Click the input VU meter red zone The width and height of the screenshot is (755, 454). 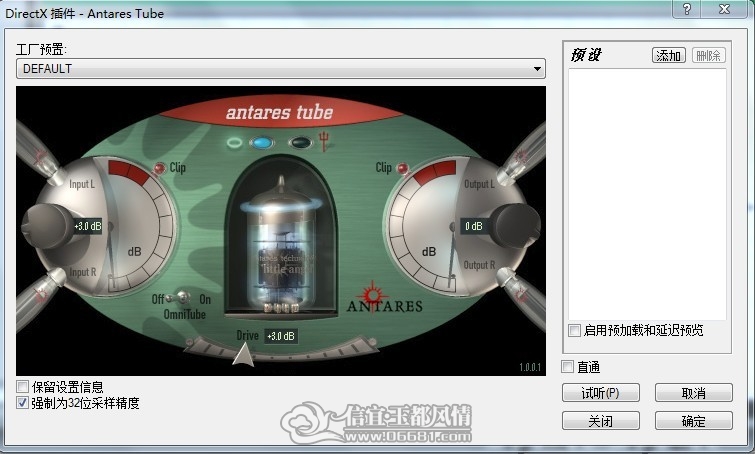128,172
